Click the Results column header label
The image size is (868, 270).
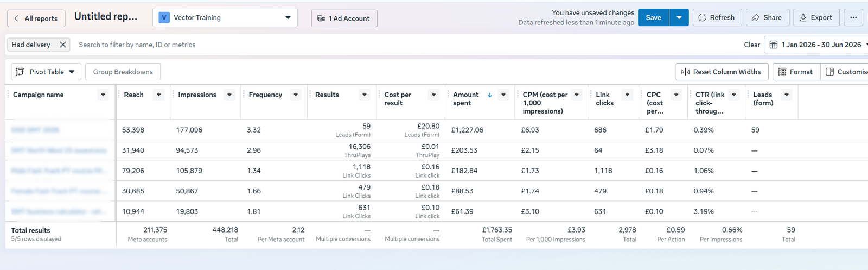click(x=327, y=95)
